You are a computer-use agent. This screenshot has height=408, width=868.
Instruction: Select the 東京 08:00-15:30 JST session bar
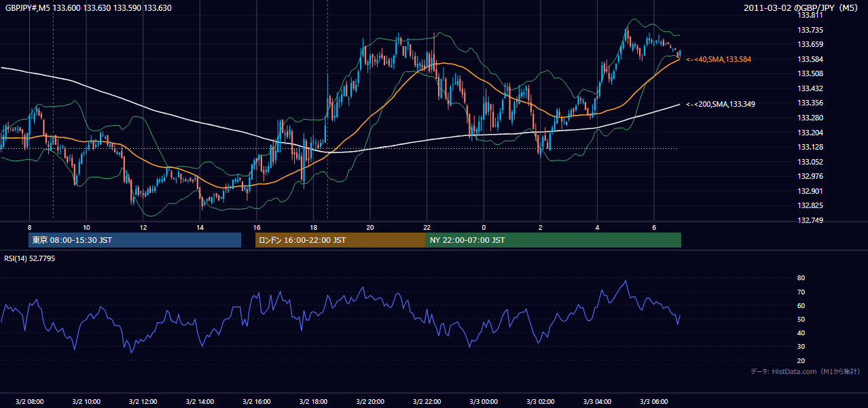tap(134, 240)
